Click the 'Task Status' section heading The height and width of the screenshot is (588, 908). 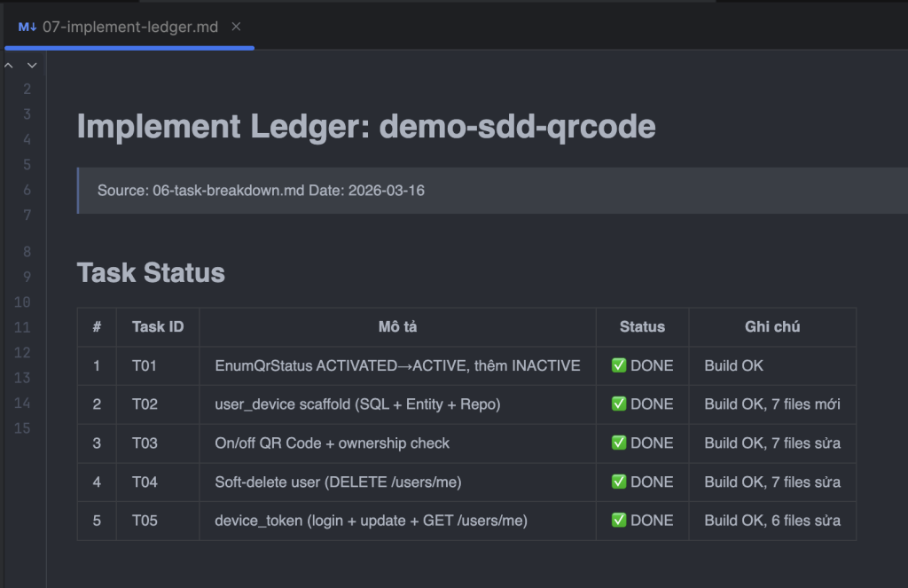(151, 272)
